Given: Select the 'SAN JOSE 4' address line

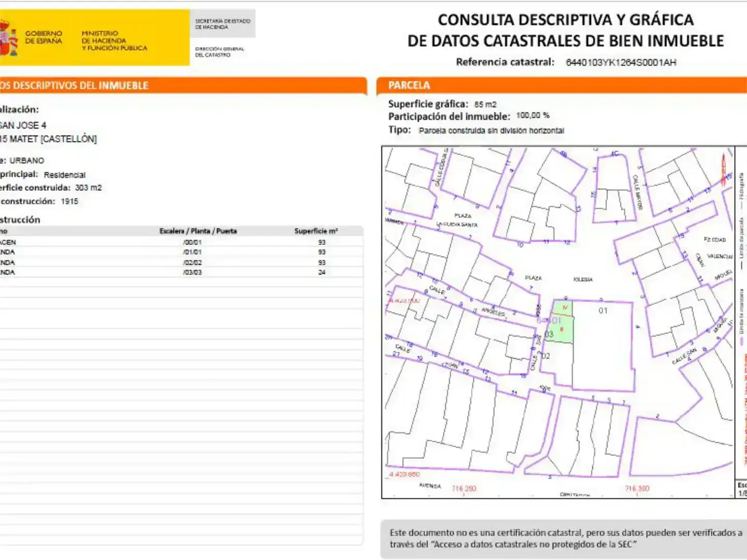Looking at the screenshot, I should [23, 125].
